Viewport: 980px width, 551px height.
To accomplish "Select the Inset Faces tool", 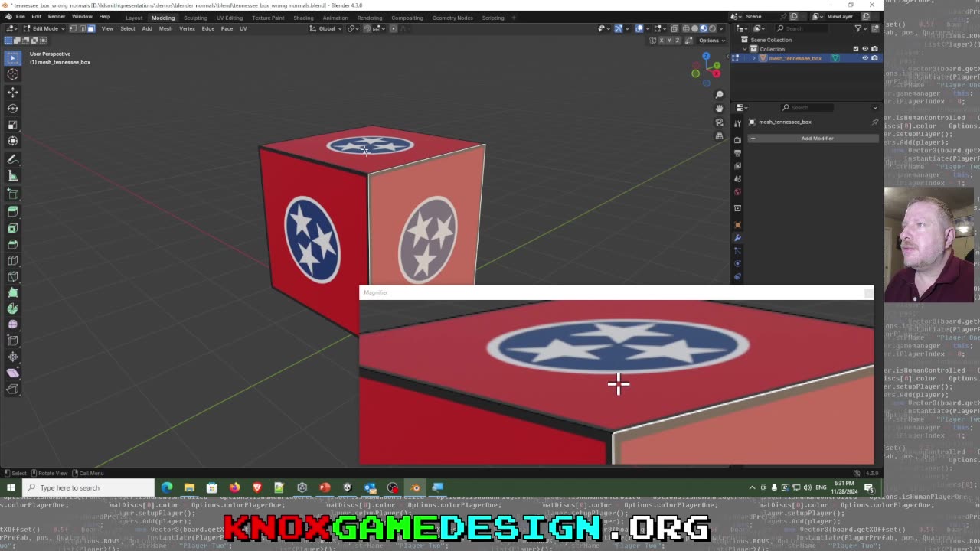I will click(13, 228).
